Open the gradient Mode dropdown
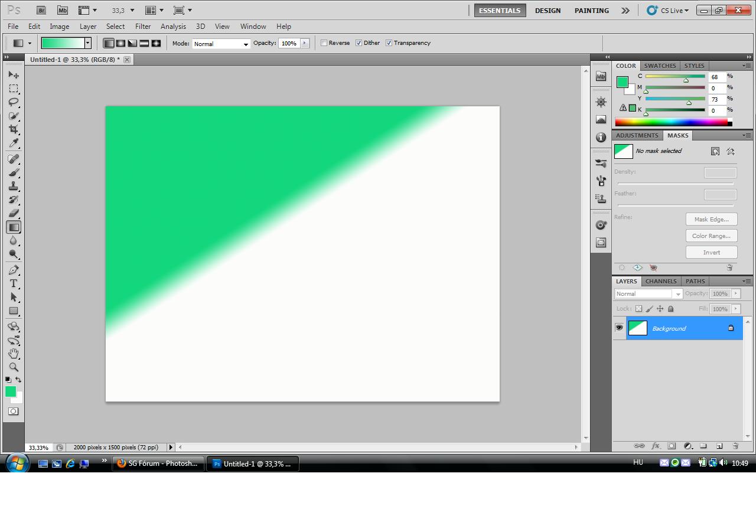 pos(221,44)
